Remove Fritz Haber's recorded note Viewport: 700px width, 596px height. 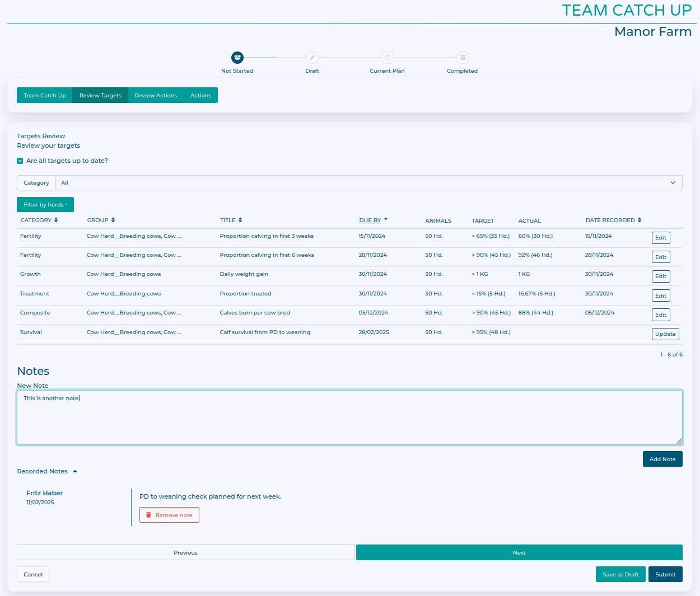pyautogui.click(x=169, y=515)
